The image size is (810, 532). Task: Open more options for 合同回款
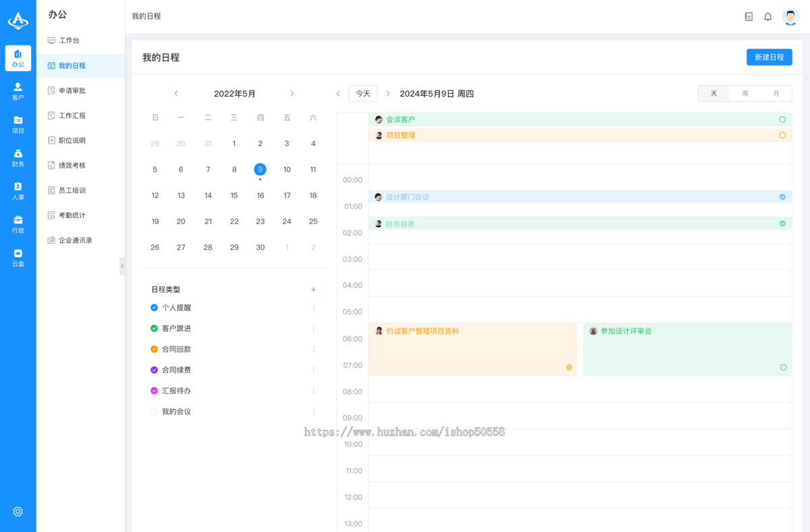(x=313, y=349)
